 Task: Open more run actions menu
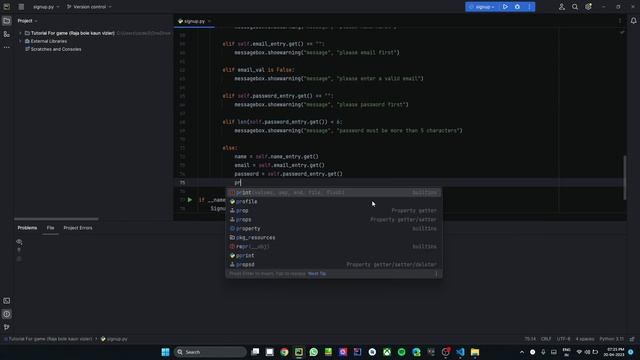[529, 7]
